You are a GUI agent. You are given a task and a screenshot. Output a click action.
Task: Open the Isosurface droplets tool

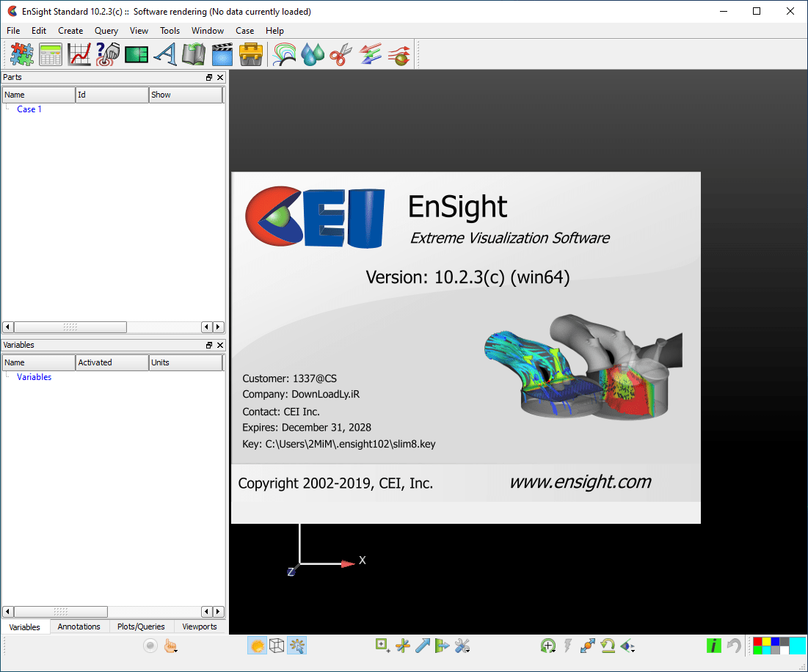click(311, 54)
